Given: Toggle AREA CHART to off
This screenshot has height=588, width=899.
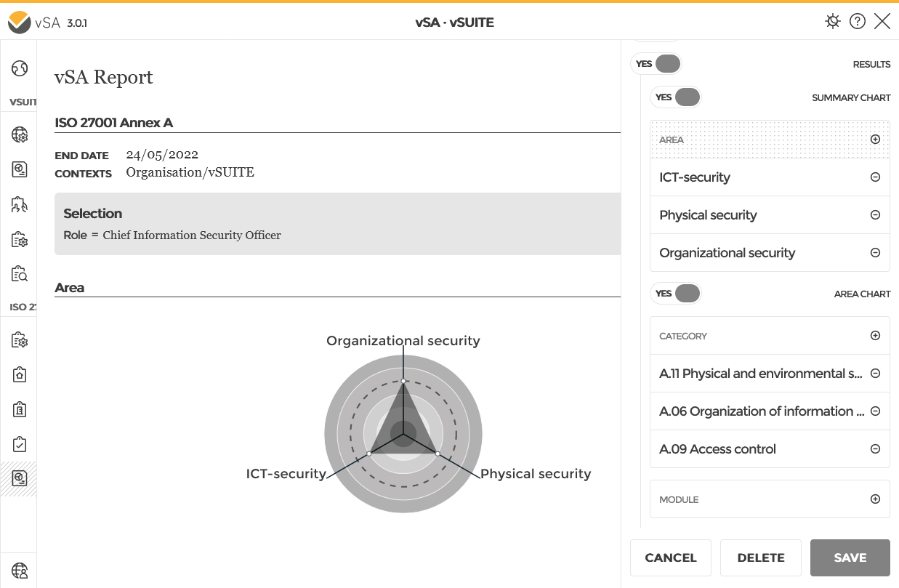Looking at the screenshot, I should point(687,293).
